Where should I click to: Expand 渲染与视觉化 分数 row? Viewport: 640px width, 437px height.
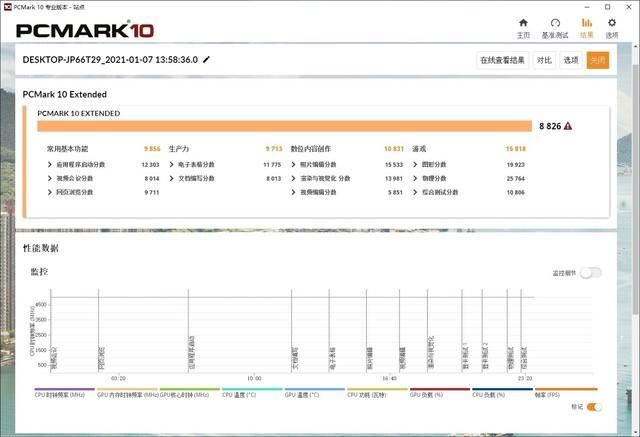(x=293, y=178)
